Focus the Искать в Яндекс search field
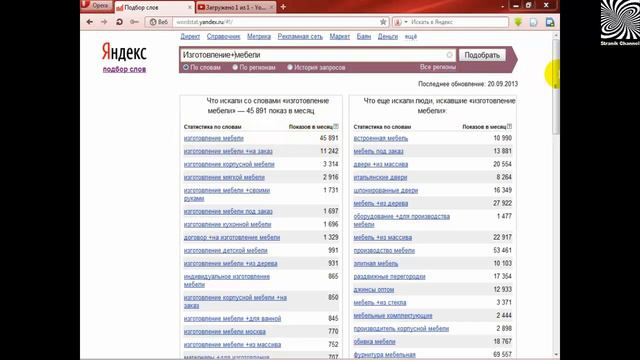This screenshot has height=360, width=640. pos(459,22)
